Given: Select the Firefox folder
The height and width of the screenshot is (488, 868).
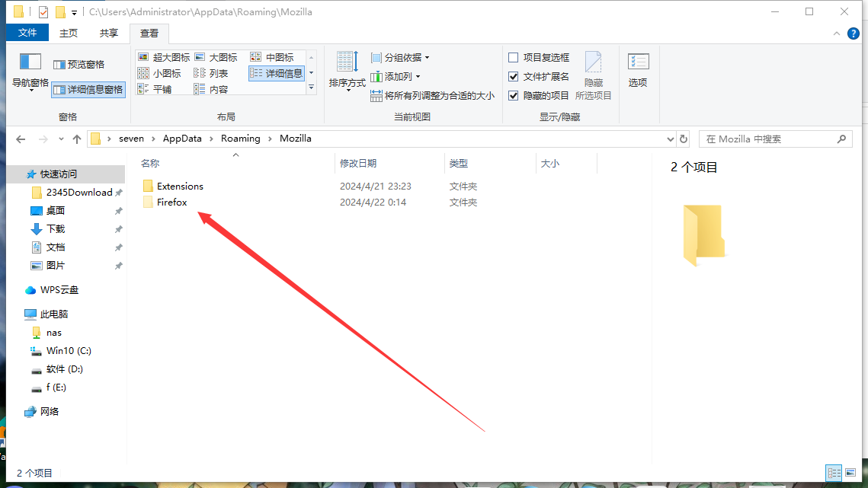Looking at the screenshot, I should (171, 203).
